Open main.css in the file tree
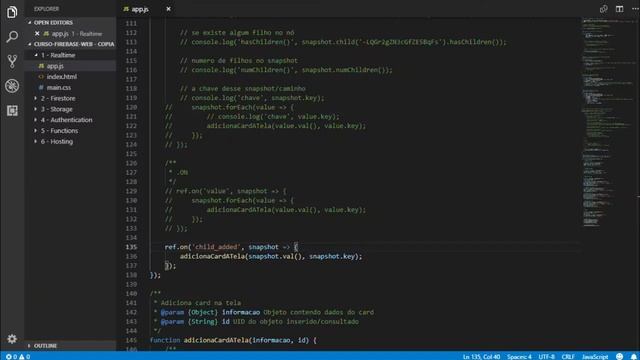640x360 pixels. (58, 87)
